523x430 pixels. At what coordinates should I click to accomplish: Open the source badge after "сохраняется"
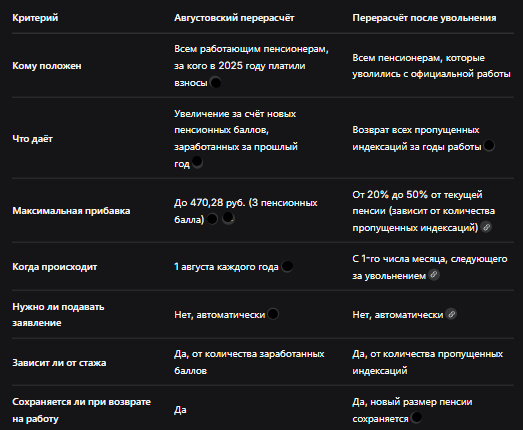tap(416, 417)
